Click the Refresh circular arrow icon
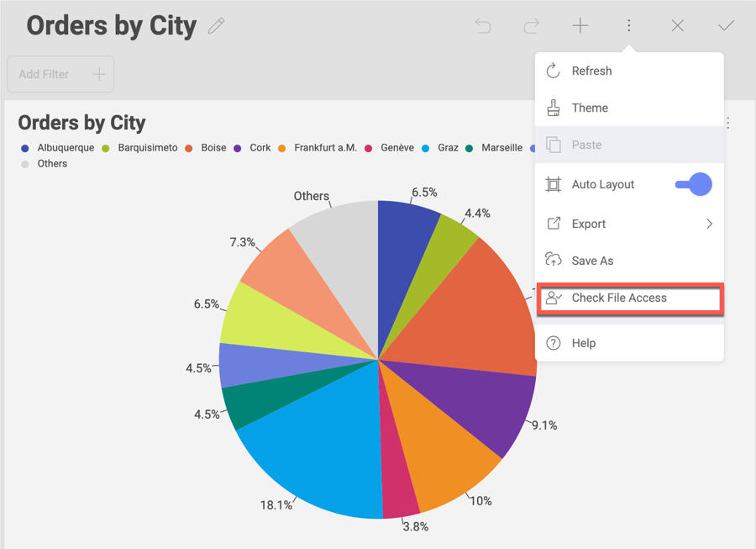The height and width of the screenshot is (549, 756). pyautogui.click(x=553, y=71)
